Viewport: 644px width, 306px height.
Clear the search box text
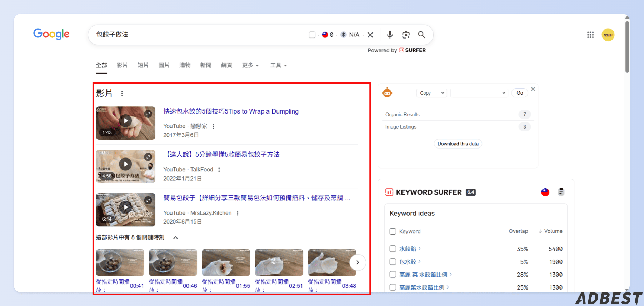tap(370, 35)
